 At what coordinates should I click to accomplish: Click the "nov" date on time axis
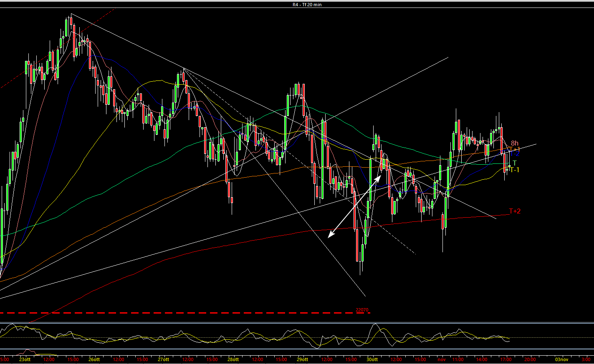(442, 359)
